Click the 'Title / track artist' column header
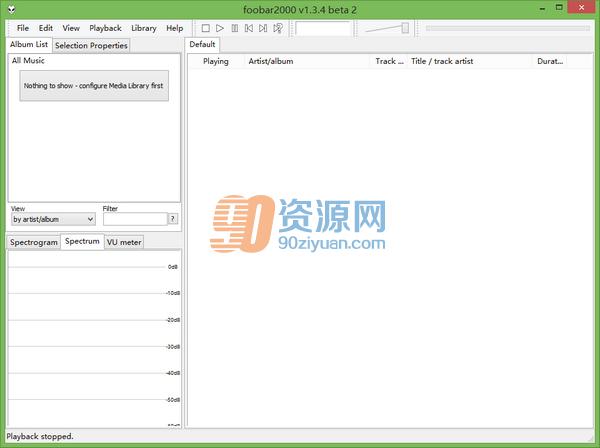 (x=470, y=61)
